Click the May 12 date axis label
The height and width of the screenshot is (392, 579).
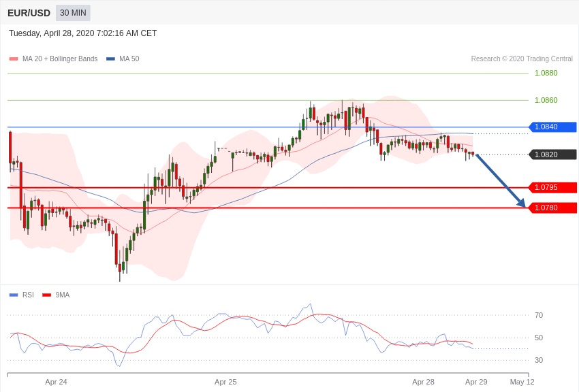pos(522,382)
